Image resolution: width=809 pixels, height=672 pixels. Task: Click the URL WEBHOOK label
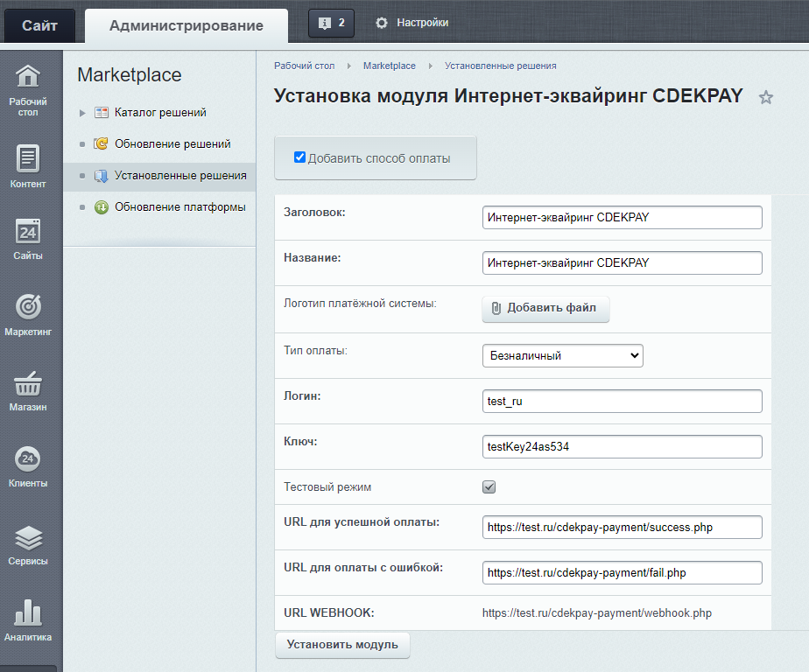(329, 612)
